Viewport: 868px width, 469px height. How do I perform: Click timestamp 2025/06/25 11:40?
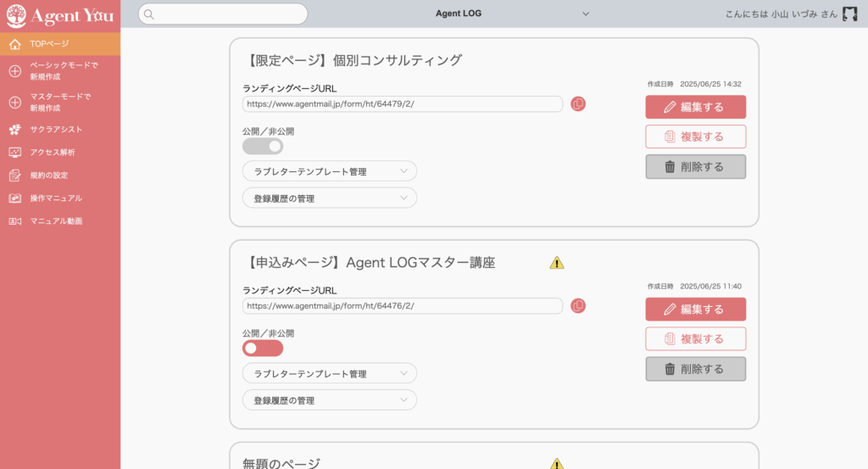pyautogui.click(x=711, y=287)
